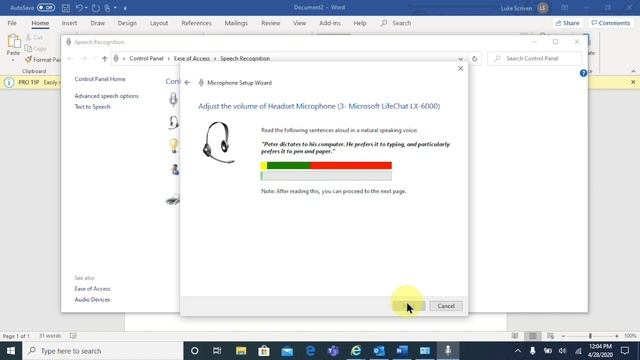The image size is (640, 360).
Task: Click the Cancel button in the wizard
Action: pos(446,306)
